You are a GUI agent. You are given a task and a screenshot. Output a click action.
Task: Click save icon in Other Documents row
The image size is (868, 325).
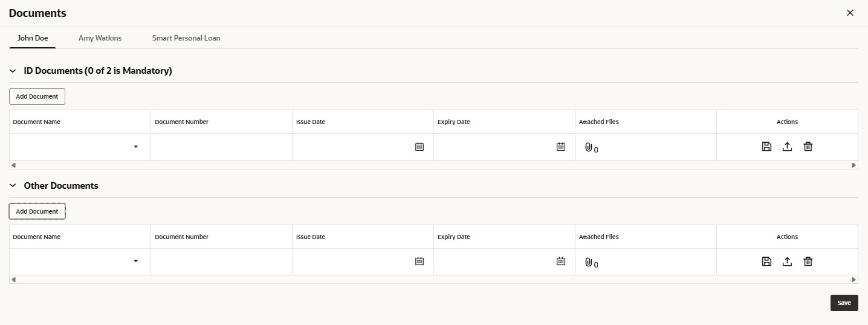click(766, 261)
